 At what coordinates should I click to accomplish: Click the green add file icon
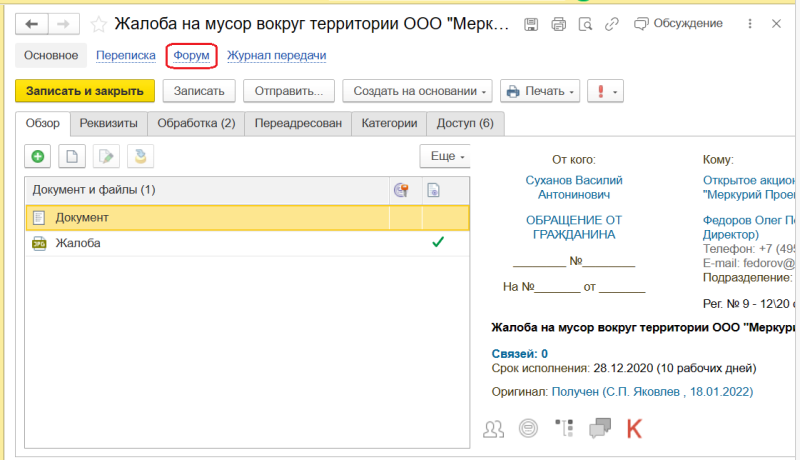38,156
